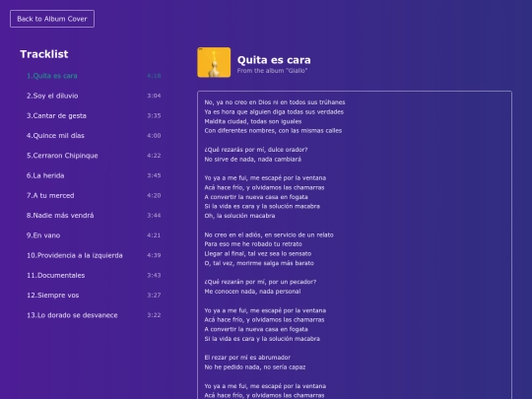532x399 pixels.
Task: Click lyric line "Para eso me he robado tu retrato"
Action: pyautogui.click(x=253, y=244)
